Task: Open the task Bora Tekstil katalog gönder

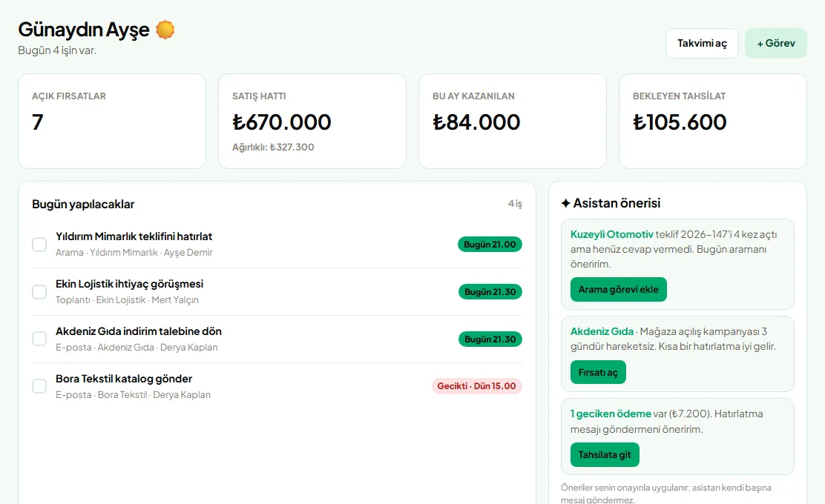Action: 124,379
